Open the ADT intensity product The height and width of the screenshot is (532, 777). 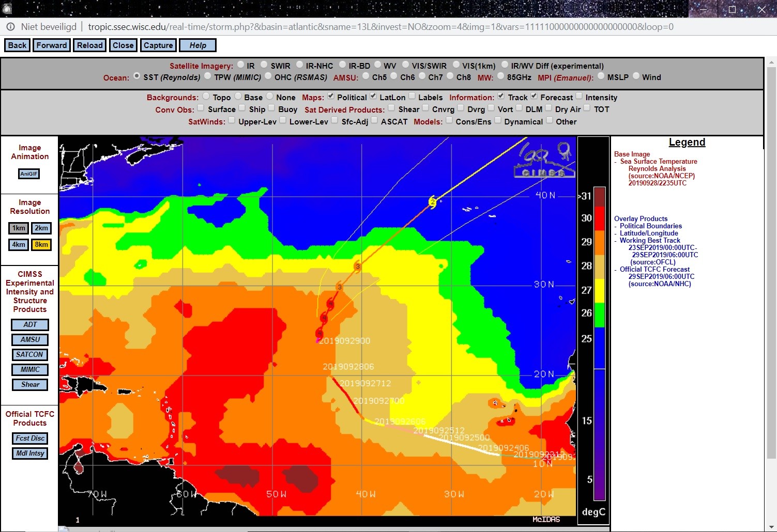click(x=30, y=325)
